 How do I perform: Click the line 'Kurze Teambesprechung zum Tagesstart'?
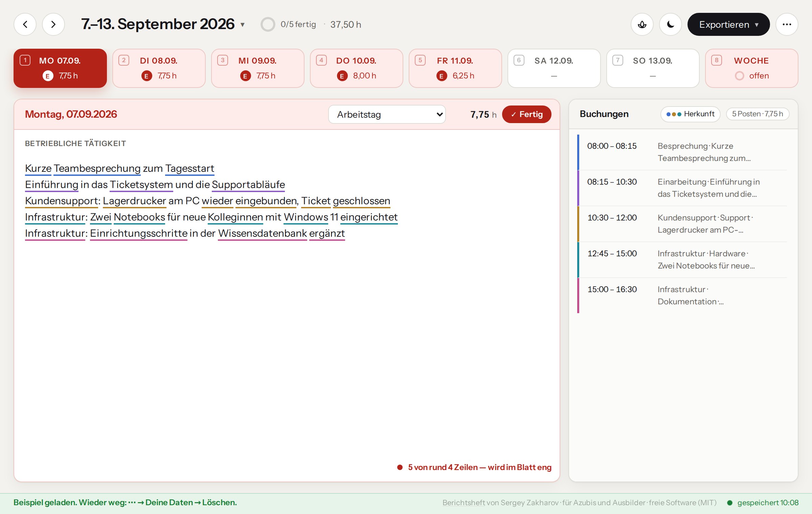point(120,168)
